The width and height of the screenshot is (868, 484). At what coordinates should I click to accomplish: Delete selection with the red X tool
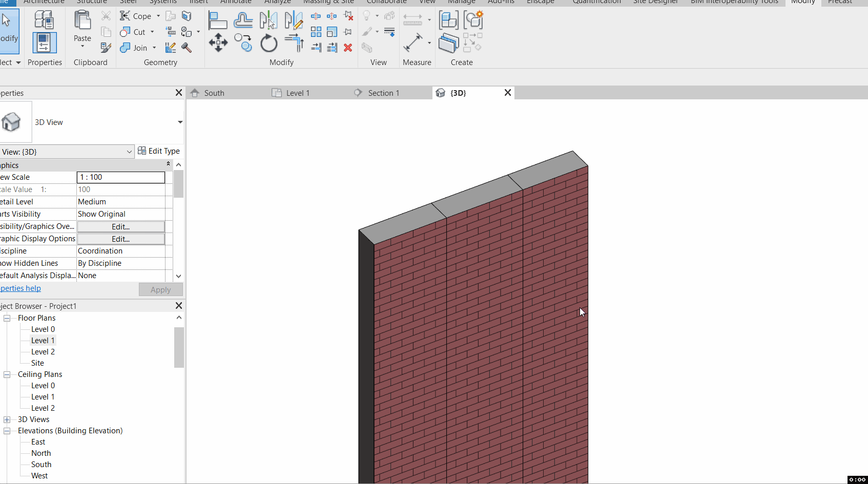(x=347, y=48)
